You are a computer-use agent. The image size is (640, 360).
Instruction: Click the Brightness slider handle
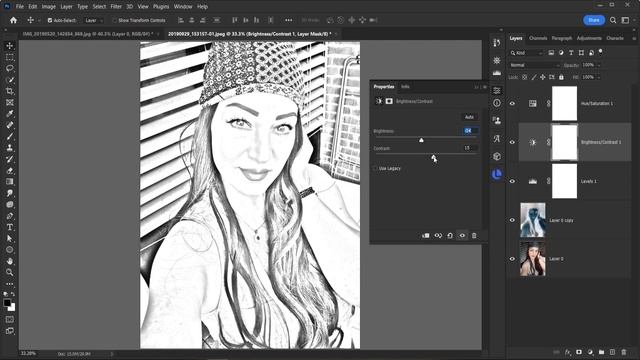pyautogui.click(x=421, y=140)
